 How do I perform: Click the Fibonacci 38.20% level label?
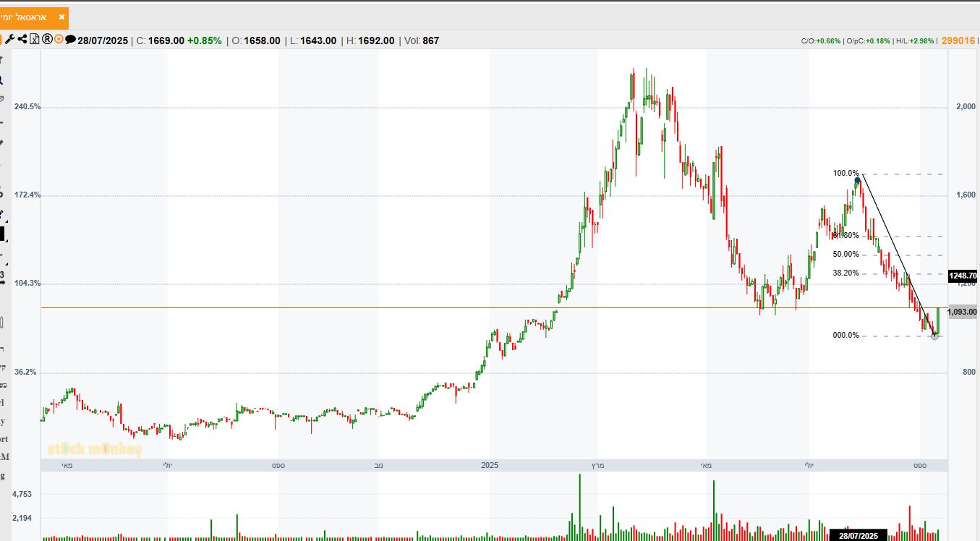click(845, 273)
